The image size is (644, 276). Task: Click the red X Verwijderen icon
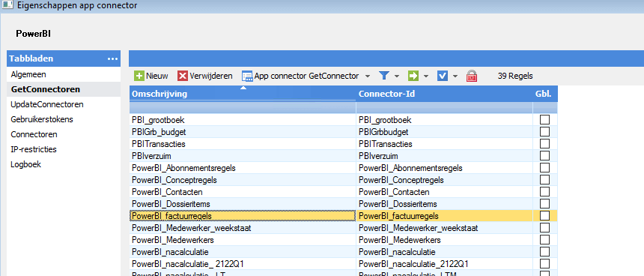pyautogui.click(x=183, y=76)
